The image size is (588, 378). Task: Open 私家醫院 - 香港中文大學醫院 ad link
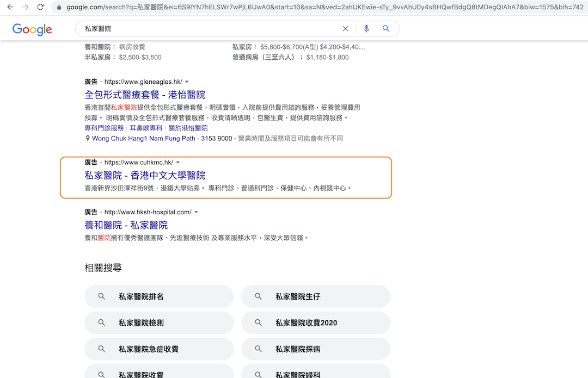145,175
